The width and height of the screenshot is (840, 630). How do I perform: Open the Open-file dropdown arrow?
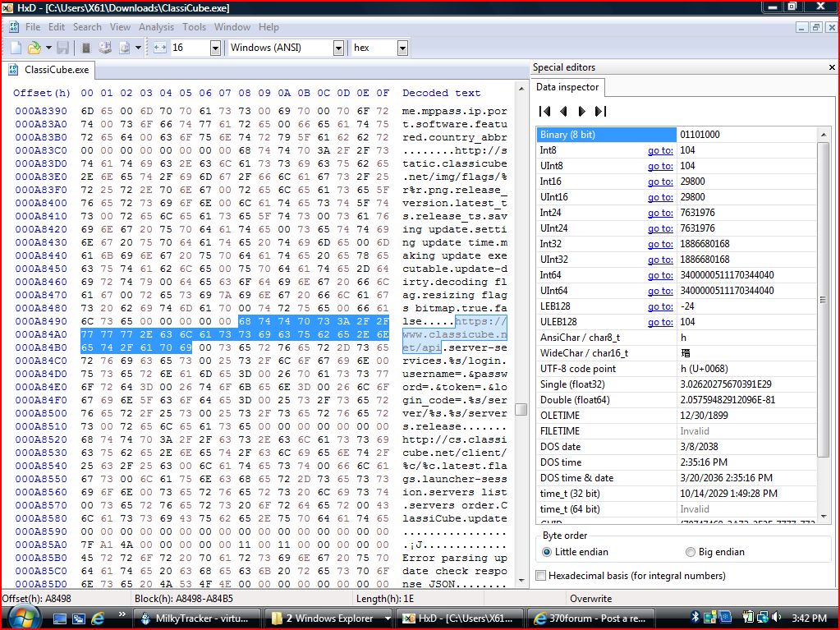click(48, 48)
